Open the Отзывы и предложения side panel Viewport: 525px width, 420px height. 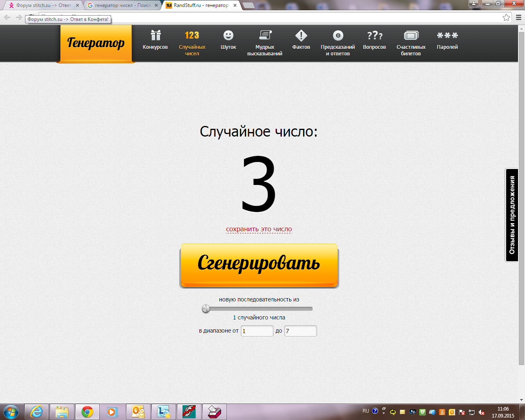pyautogui.click(x=512, y=215)
